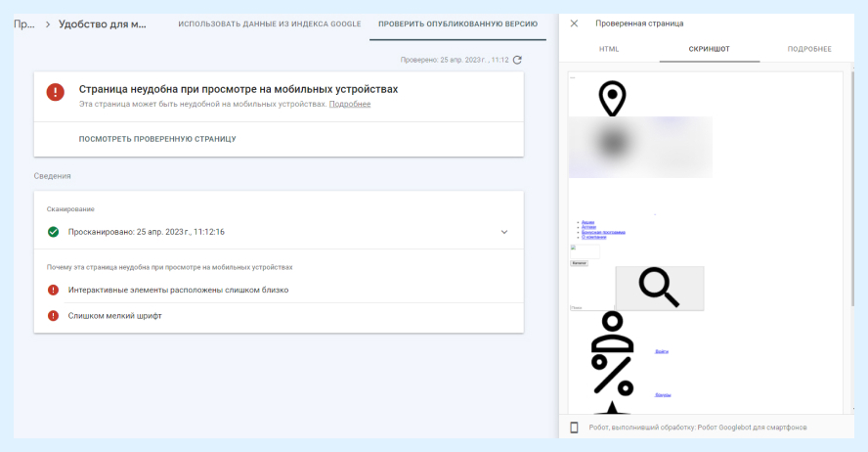The width and height of the screenshot is (868, 452).
Task: Click the magnifying glass icon in the preview
Action: [659, 288]
